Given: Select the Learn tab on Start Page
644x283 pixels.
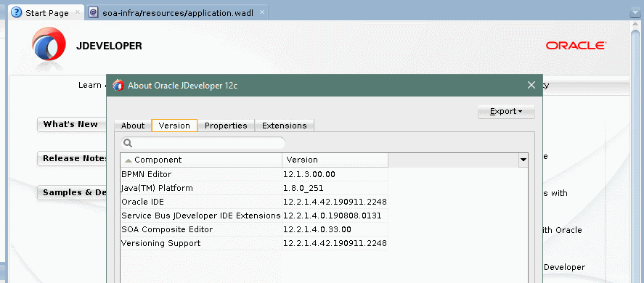Looking at the screenshot, I should tap(89, 85).
